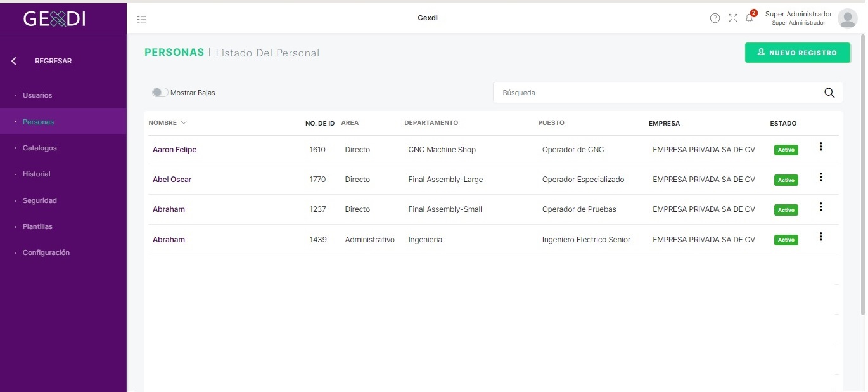Screen dimensions: 868x392
Task: Toggle the sidebar collapse menu icon
Action: (x=142, y=20)
